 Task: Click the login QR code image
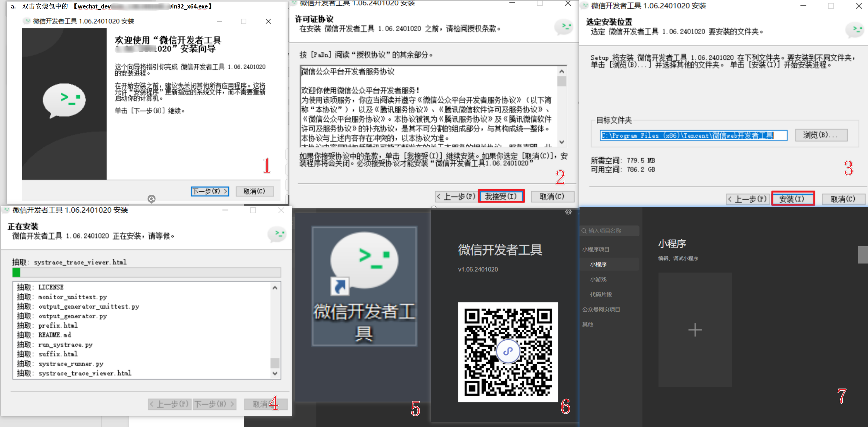[x=508, y=352]
